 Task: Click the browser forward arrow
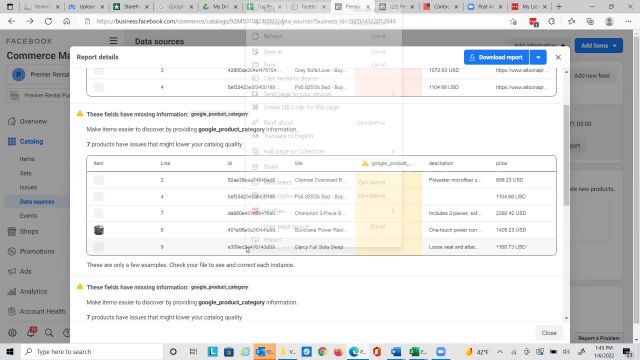click(30, 21)
